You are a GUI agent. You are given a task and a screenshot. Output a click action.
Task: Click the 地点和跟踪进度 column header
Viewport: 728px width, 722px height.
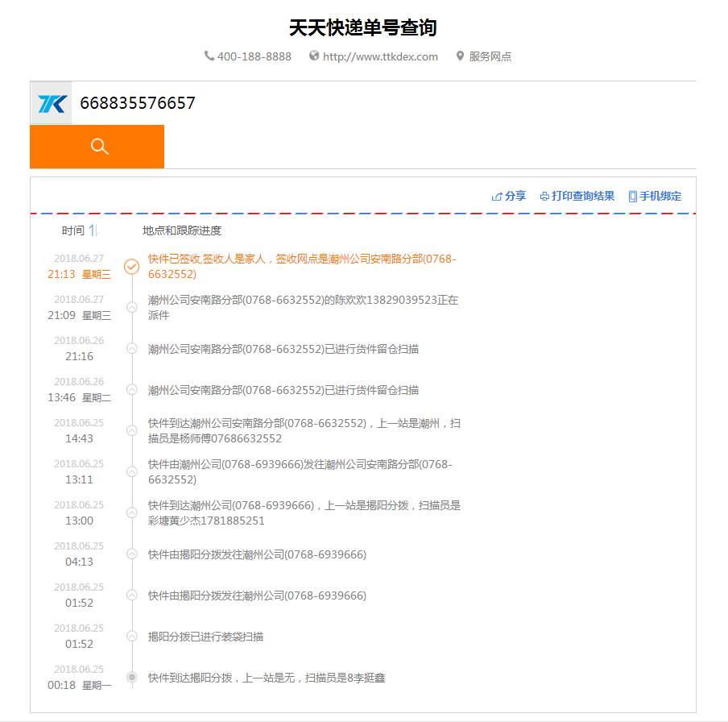[x=182, y=230]
